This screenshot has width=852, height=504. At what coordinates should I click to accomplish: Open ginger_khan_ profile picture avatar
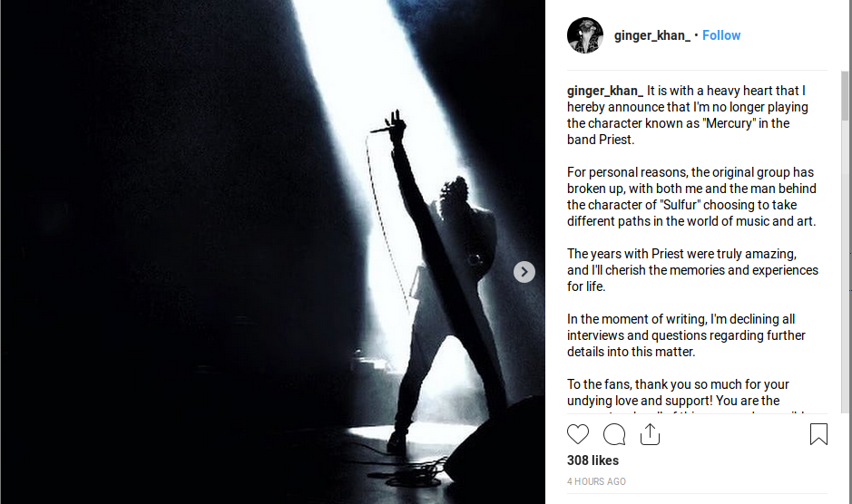click(585, 35)
